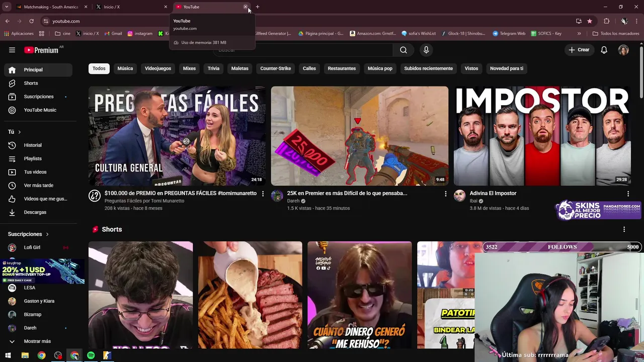The width and height of the screenshot is (644, 362).
Task: Open the Pandastore skins ad banner
Action: (x=599, y=210)
